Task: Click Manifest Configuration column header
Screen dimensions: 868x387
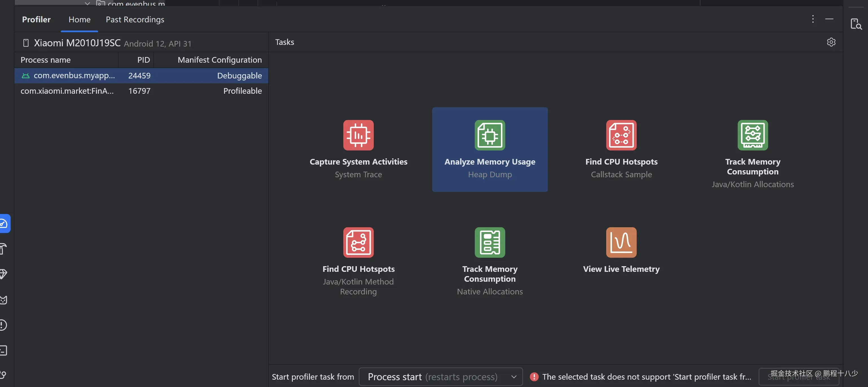Action: pyautogui.click(x=219, y=60)
